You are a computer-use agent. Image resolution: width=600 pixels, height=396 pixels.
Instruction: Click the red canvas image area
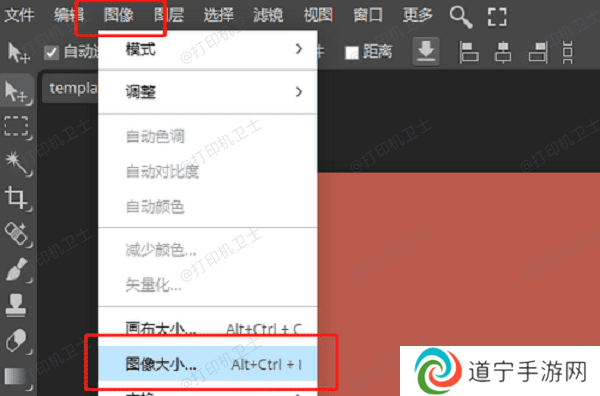[458, 259]
